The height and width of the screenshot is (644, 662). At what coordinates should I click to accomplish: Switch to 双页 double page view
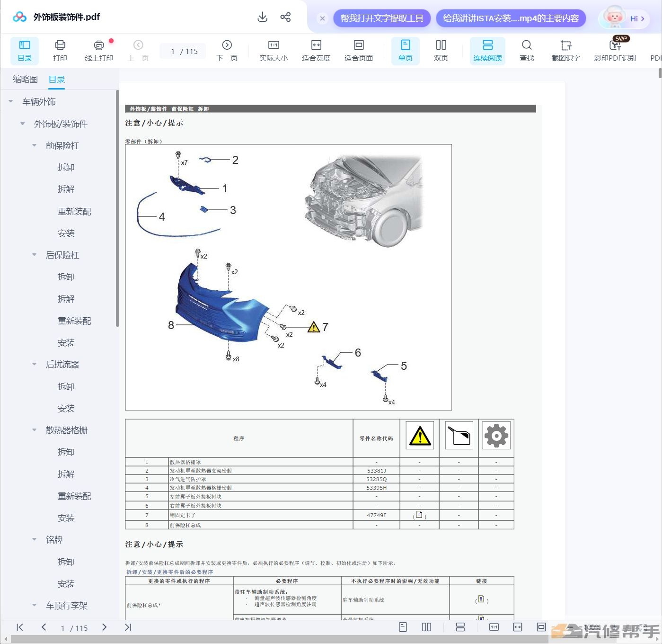(x=441, y=51)
